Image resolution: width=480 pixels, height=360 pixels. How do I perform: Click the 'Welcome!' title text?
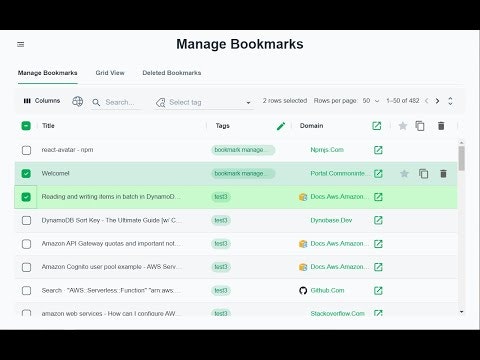56,173
